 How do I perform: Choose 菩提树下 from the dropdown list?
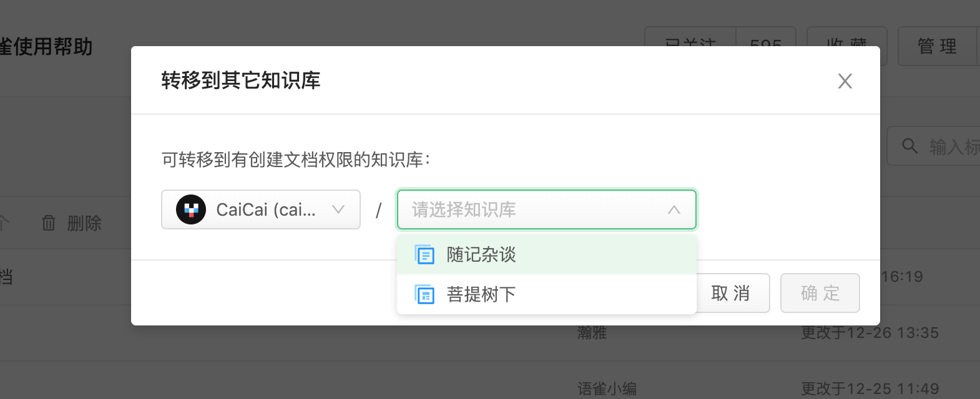click(481, 294)
